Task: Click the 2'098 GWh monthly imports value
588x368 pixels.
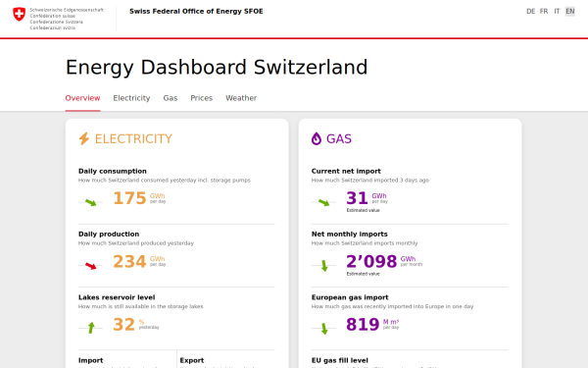Action: pos(384,261)
